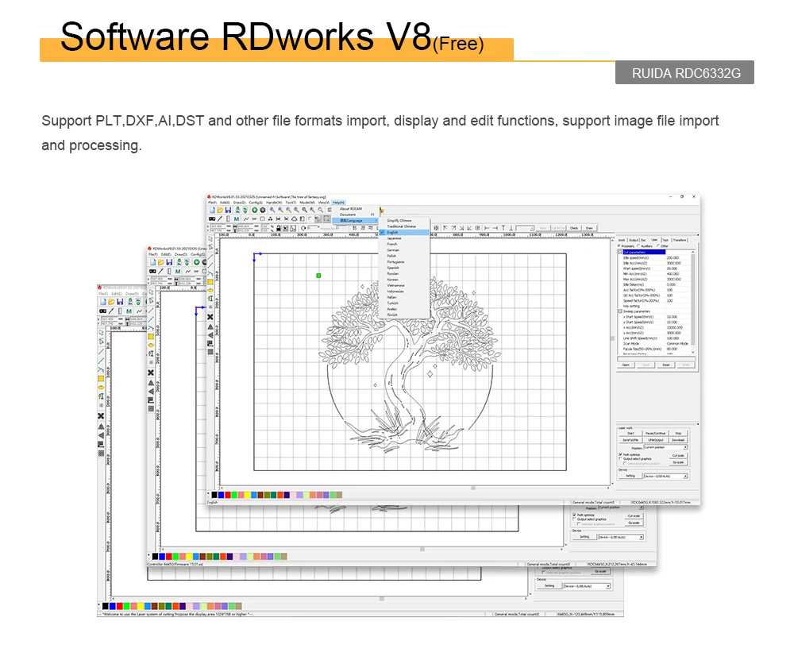Screen dimensions: 794x672
Task: Click Save disk icon in front window
Action: (229, 210)
